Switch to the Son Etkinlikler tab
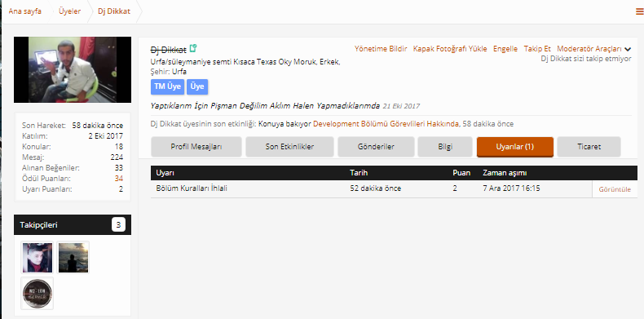The height and width of the screenshot is (319, 644). (289, 147)
